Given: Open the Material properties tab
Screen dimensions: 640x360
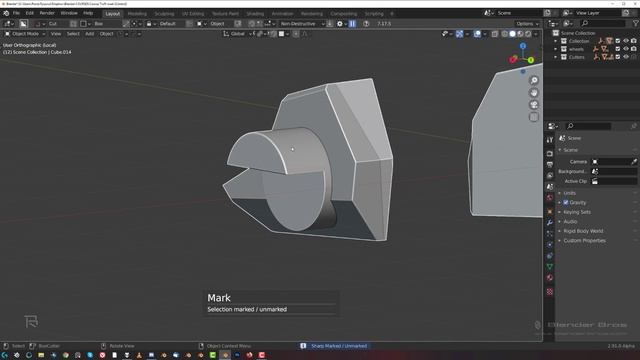Looking at the screenshot, I should coord(550,278).
